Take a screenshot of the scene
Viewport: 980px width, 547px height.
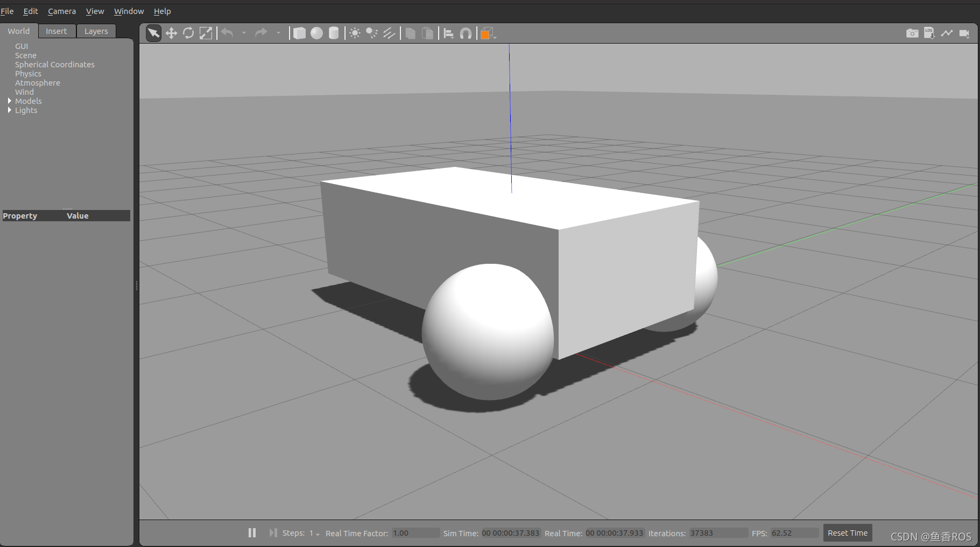coord(912,33)
